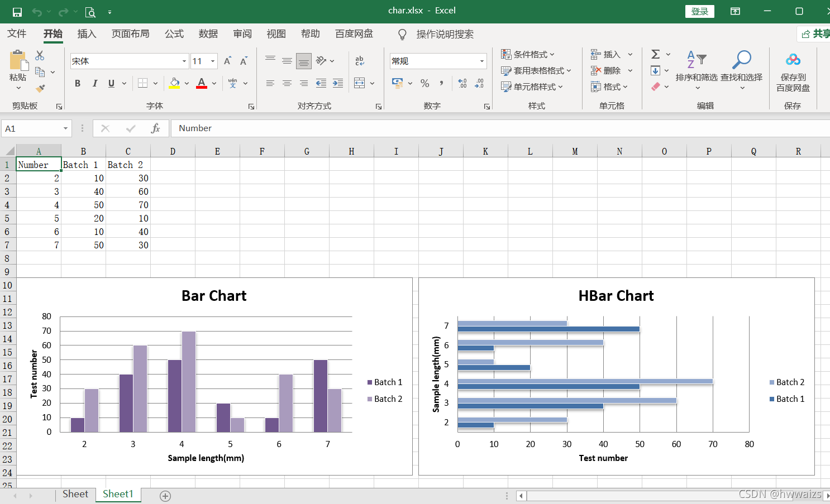Open Find and Select magnifier
This screenshot has height=504, width=830.
tap(742, 59)
